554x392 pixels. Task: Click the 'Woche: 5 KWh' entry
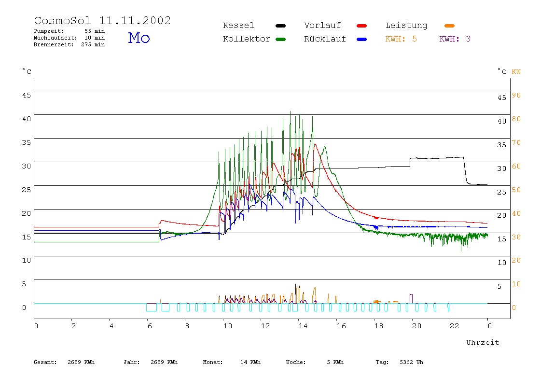coord(315,362)
